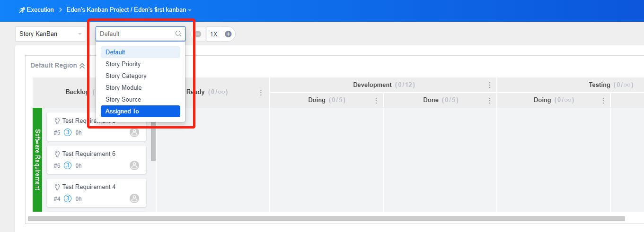This screenshot has width=644, height=232.
Task: Open the Test Requirement 6 card title
Action: 88,154
